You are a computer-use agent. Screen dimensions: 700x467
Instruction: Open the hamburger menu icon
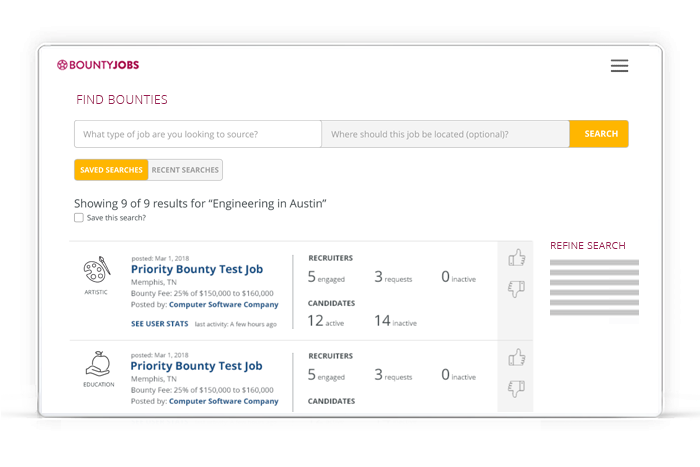(x=619, y=66)
